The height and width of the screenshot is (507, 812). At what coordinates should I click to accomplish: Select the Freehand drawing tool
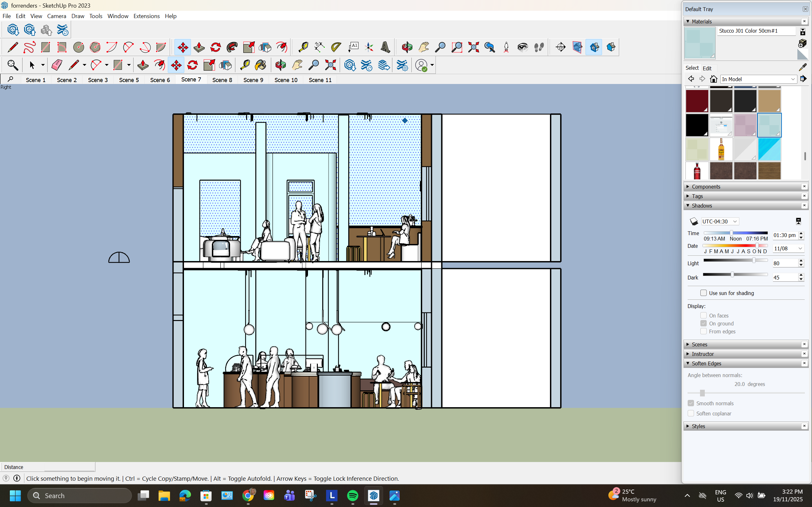pyautogui.click(x=29, y=47)
